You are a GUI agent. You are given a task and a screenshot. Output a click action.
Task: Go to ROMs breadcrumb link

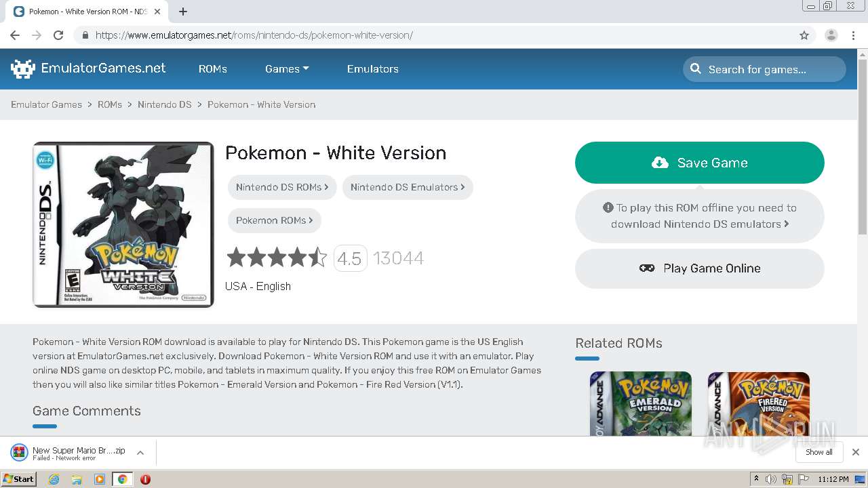click(x=110, y=104)
